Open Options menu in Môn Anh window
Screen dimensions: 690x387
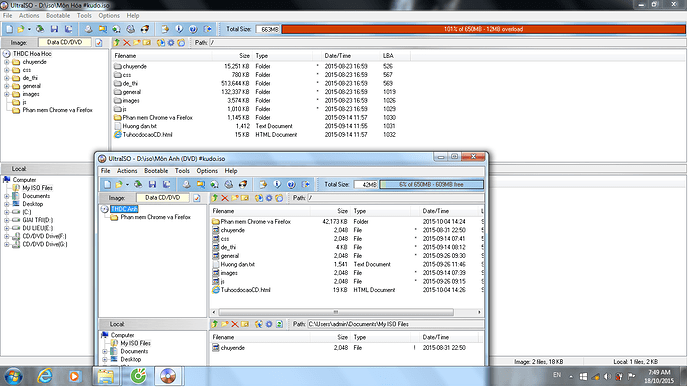207,171
